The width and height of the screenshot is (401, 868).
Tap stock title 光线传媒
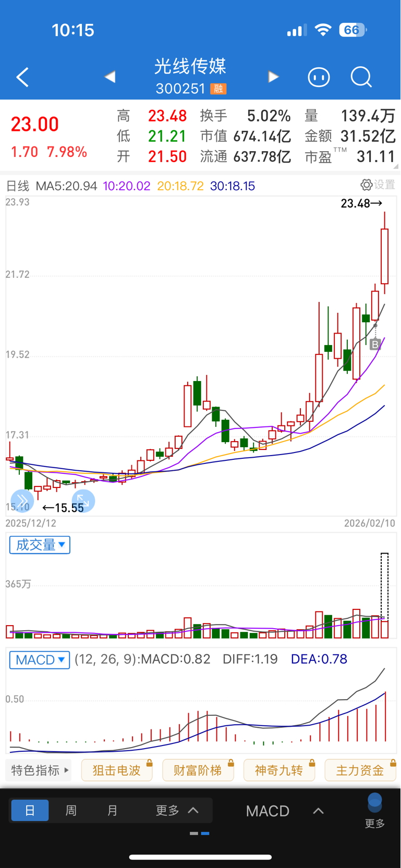click(x=190, y=66)
